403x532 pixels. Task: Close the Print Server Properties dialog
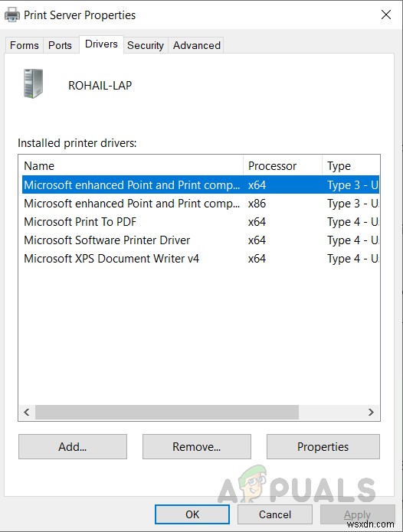coord(386,15)
